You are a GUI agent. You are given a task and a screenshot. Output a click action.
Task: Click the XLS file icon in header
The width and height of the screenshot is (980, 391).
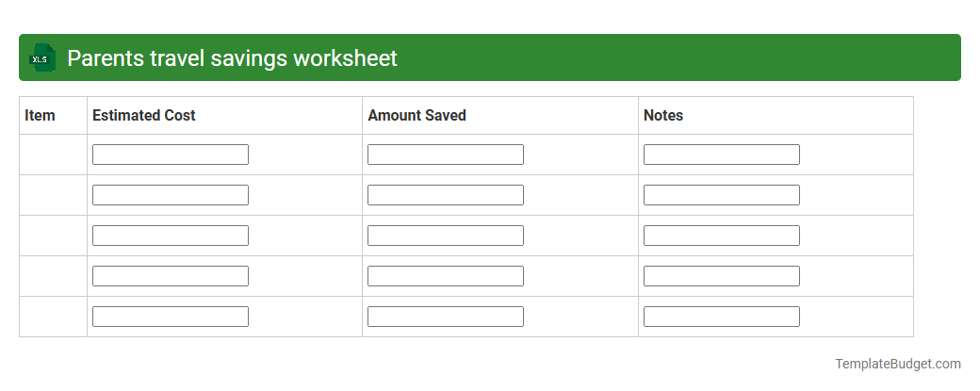tap(41, 57)
